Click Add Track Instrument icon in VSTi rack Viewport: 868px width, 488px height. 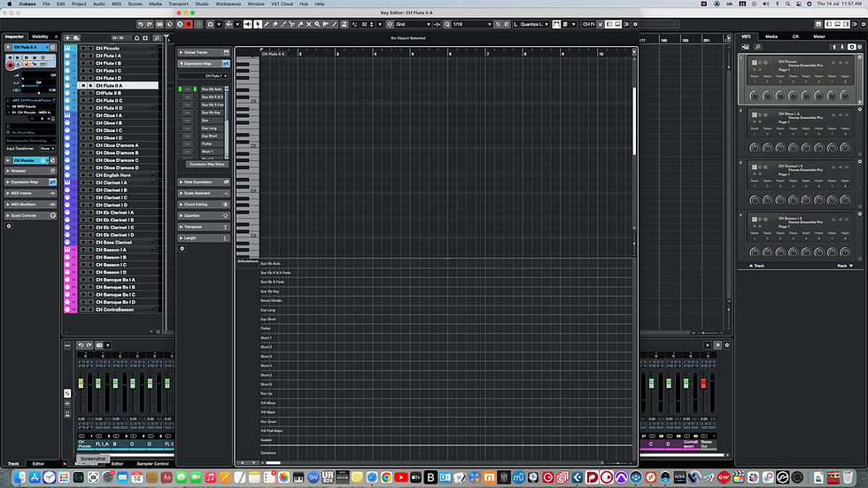[745, 47]
